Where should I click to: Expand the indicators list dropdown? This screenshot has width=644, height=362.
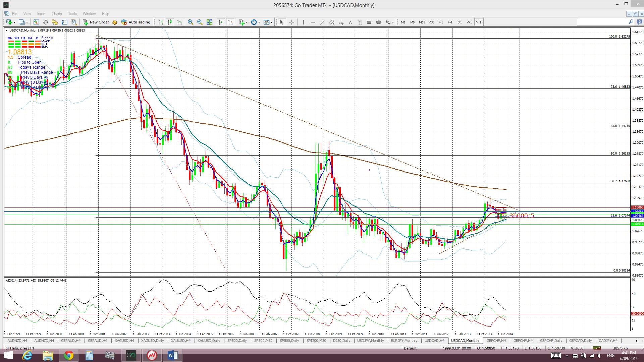pos(247,22)
